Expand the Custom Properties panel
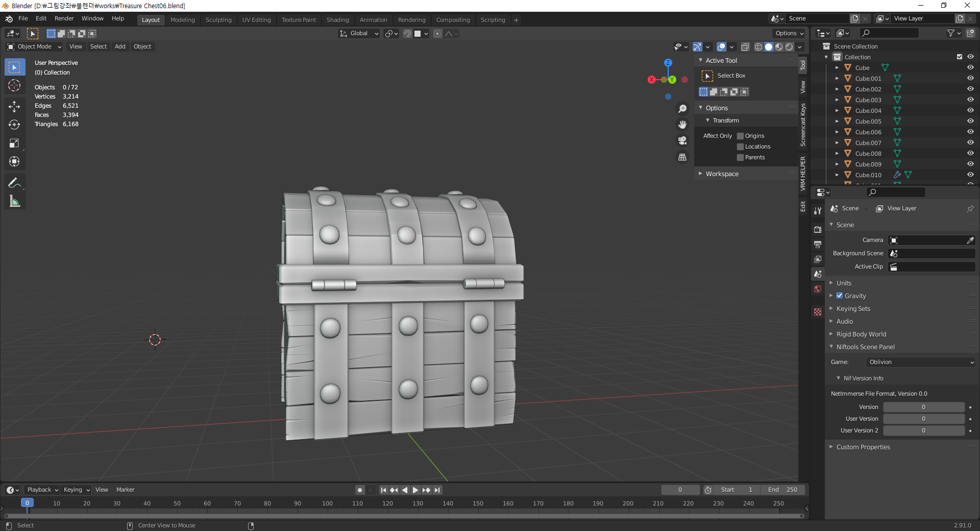Image resolution: width=980 pixels, height=531 pixels. point(863,447)
